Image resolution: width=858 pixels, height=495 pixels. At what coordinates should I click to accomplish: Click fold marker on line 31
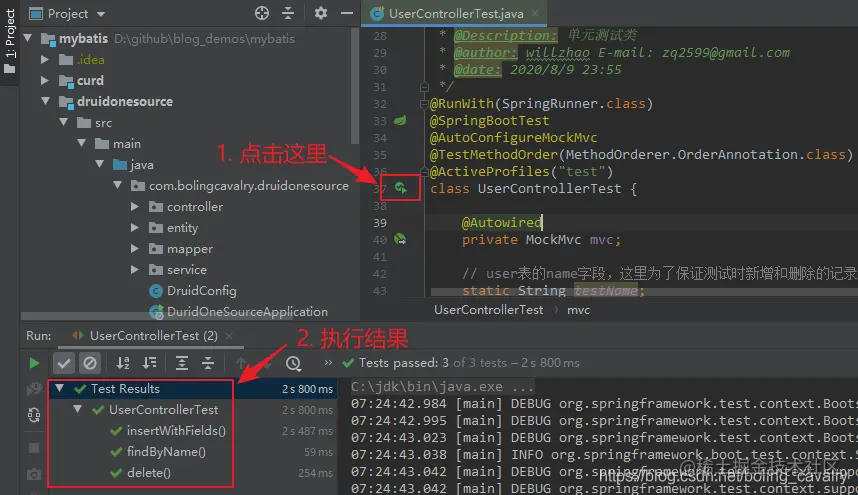[424, 86]
